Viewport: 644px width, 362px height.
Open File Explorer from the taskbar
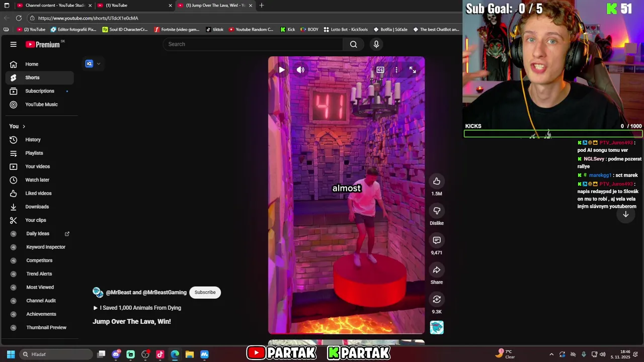pos(190,354)
